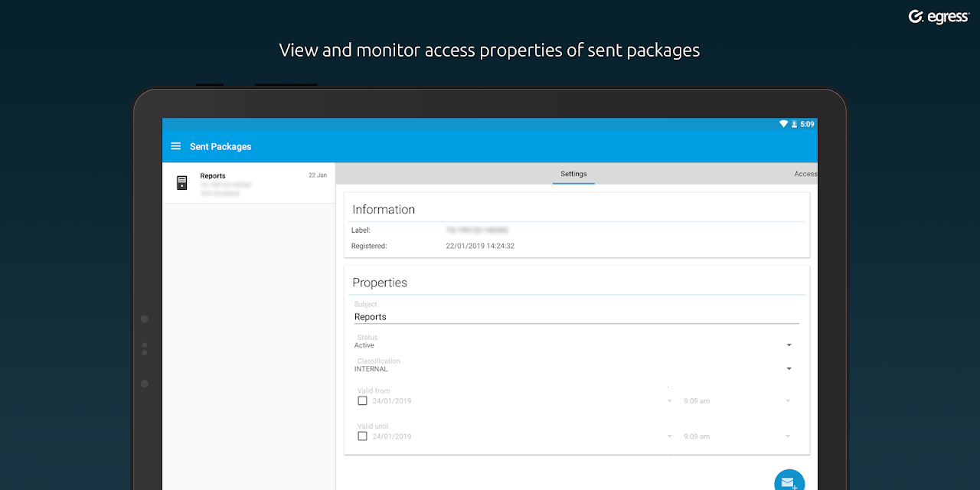Tap the 5:09 status bar clock

click(807, 124)
